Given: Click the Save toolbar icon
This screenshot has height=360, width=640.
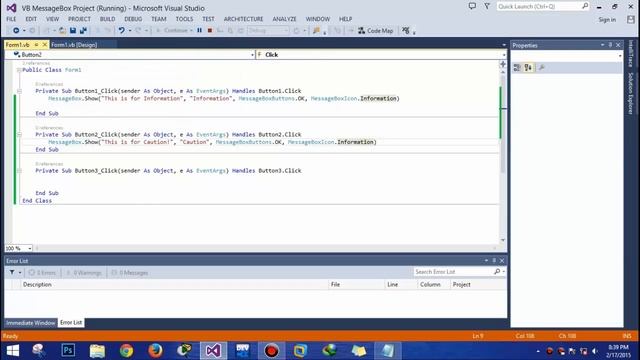Looking at the screenshot, I should (x=73, y=31).
